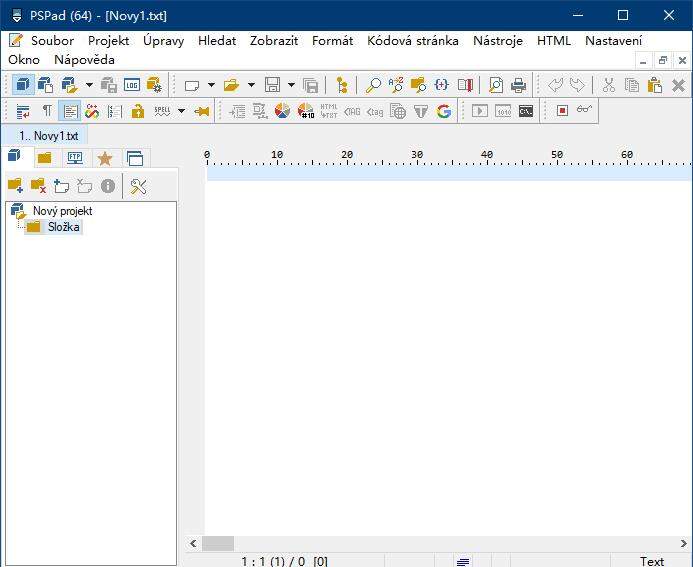Click the TopStyle T icon

421,111
